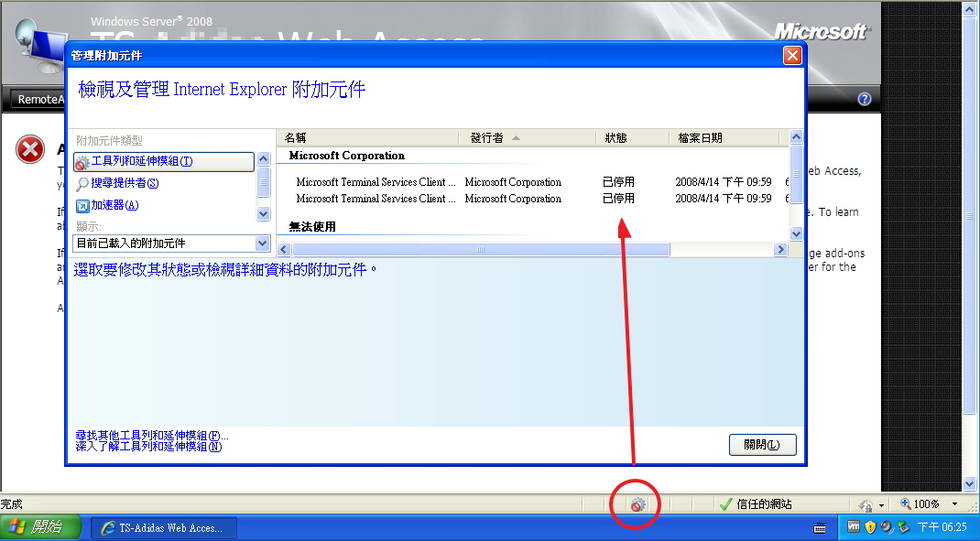Click the first add-on's 2008/4/14 下午 09:59 date
980x541 pixels.
pyautogui.click(x=724, y=182)
